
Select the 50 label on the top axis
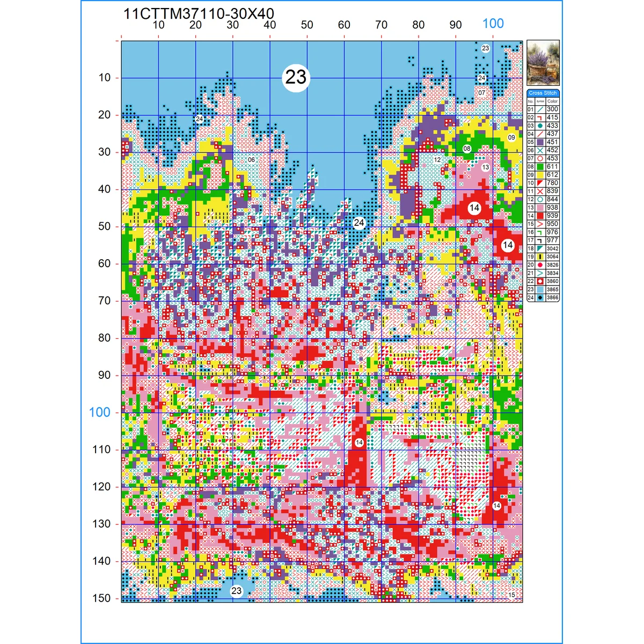307,25
